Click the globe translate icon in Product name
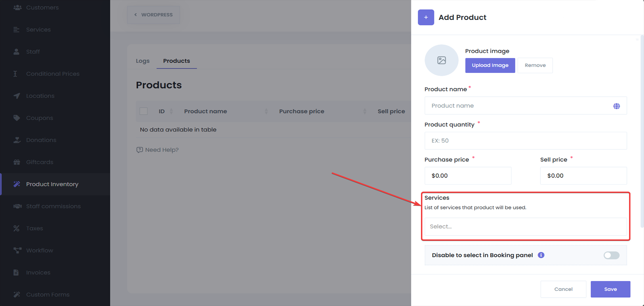Image resolution: width=644 pixels, height=306 pixels. (x=616, y=106)
